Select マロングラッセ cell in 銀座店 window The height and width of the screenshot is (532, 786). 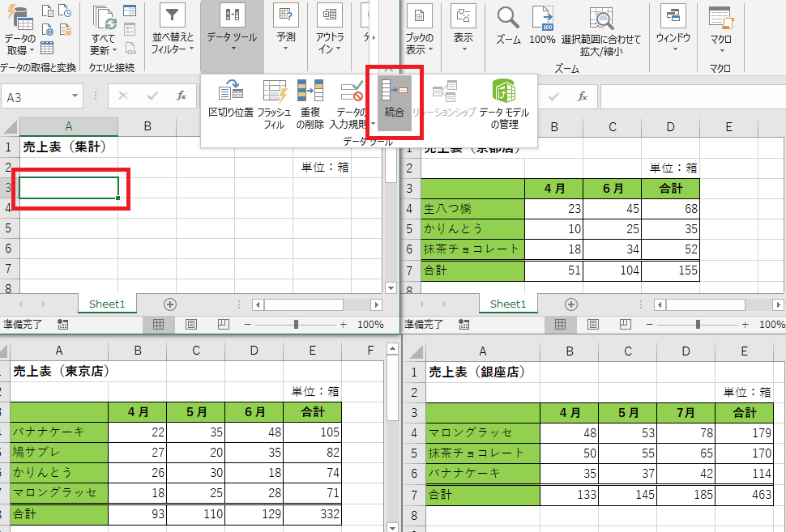click(483, 433)
